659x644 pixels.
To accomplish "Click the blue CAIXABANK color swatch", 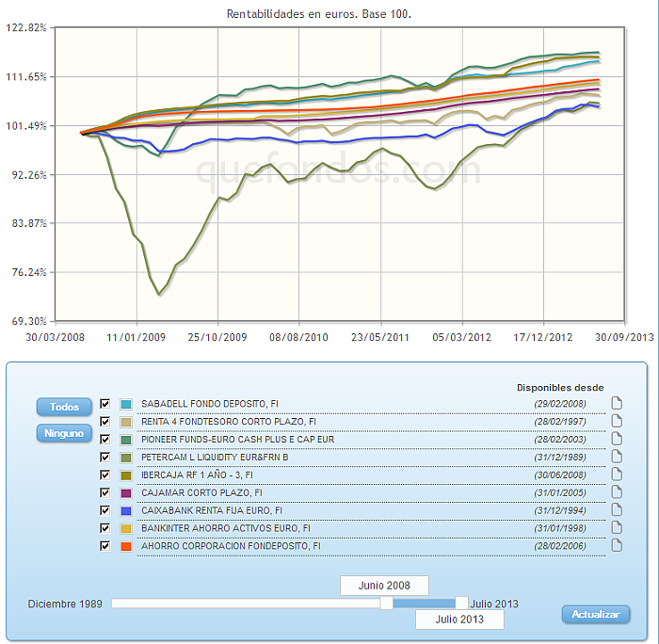I will pyautogui.click(x=125, y=510).
